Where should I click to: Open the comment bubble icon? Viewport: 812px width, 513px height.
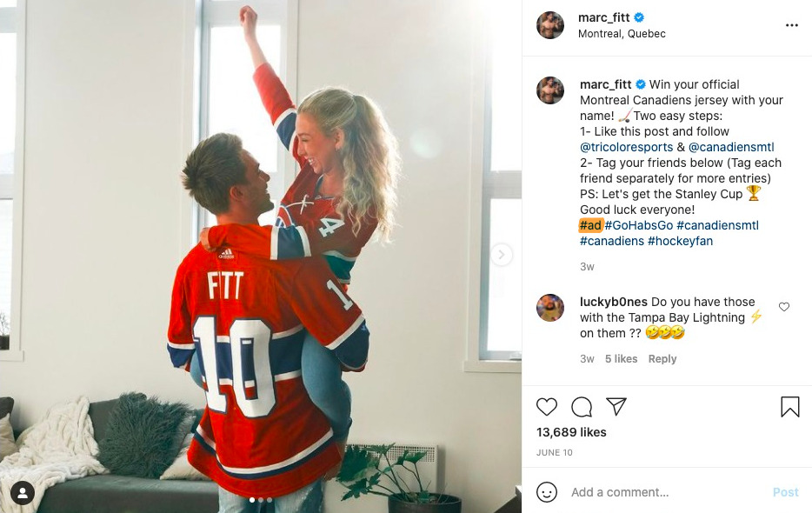click(582, 407)
